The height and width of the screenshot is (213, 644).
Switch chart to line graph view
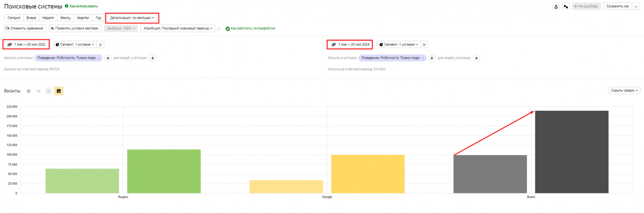point(39,91)
